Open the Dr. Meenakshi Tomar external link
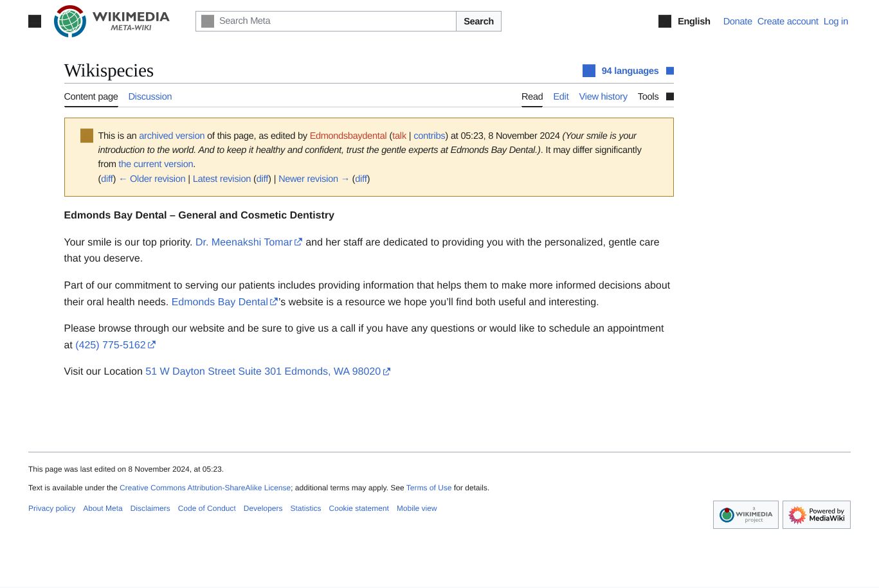Viewport: 879px width, 588px height. point(244,242)
